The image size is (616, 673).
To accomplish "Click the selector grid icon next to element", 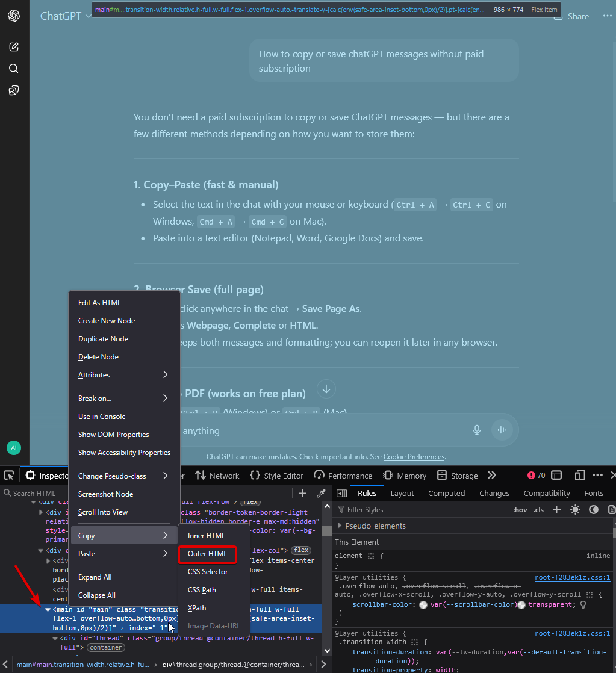I will (371, 556).
